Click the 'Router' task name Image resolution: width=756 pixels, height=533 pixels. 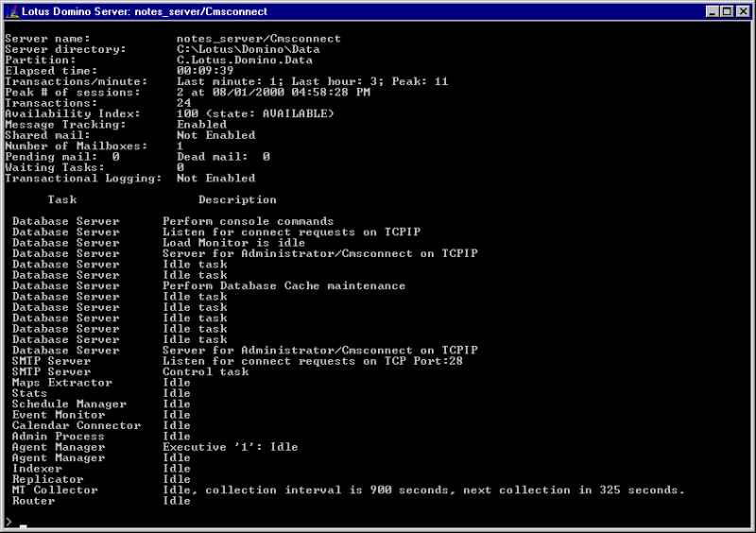33,501
